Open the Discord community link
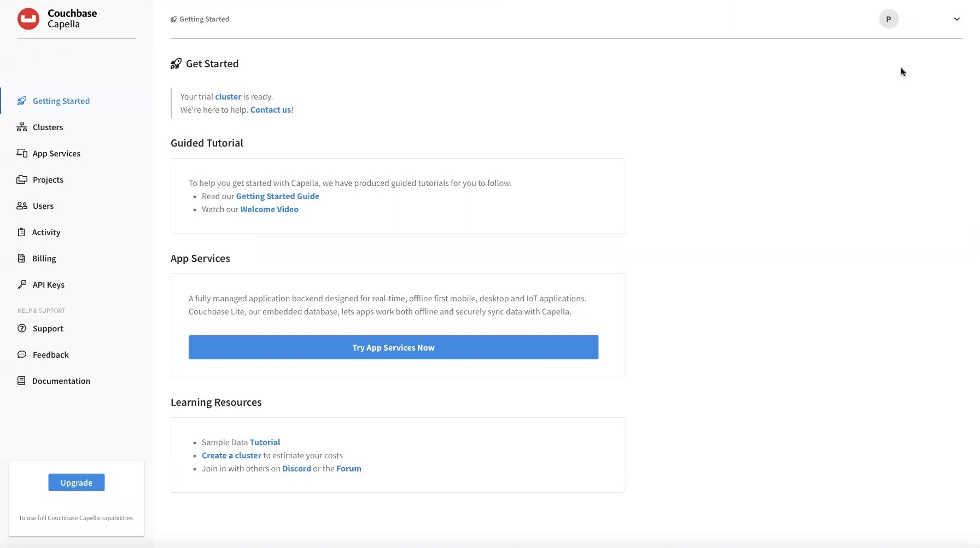The height and width of the screenshot is (548, 980). pos(296,469)
